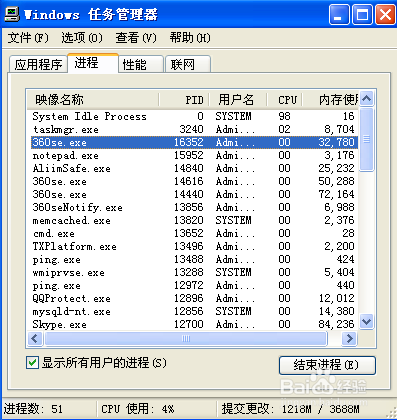The width and height of the screenshot is (397, 420).
Task: Select mysqld-nt.exe process
Action: click(x=193, y=311)
